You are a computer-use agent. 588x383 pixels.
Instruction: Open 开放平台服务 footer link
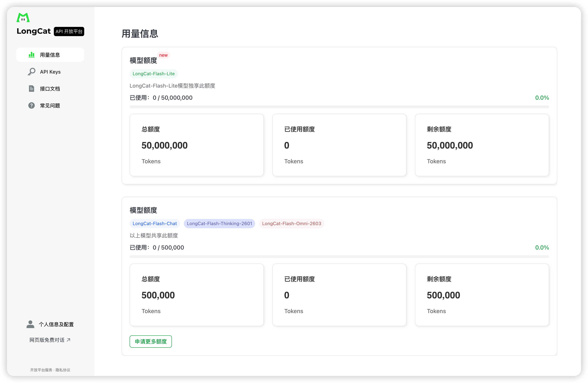(x=41, y=370)
